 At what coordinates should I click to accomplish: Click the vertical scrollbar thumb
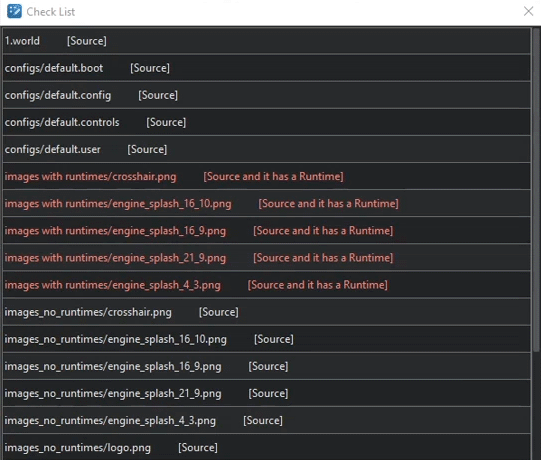536,190
